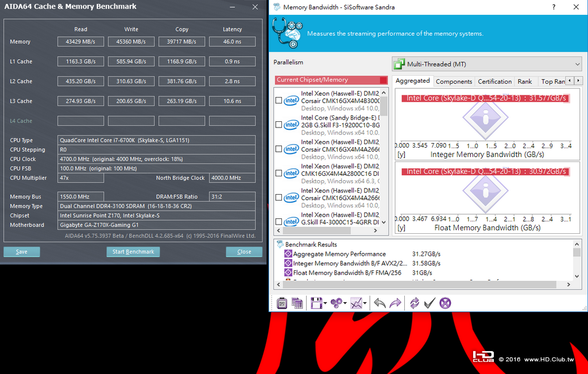Click the floppy disk save icon in Sandra

(316, 303)
